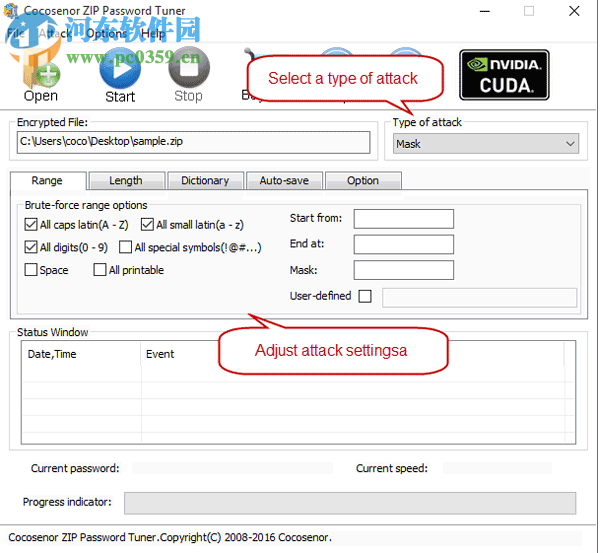Click the Encrypted File path field

click(193, 142)
